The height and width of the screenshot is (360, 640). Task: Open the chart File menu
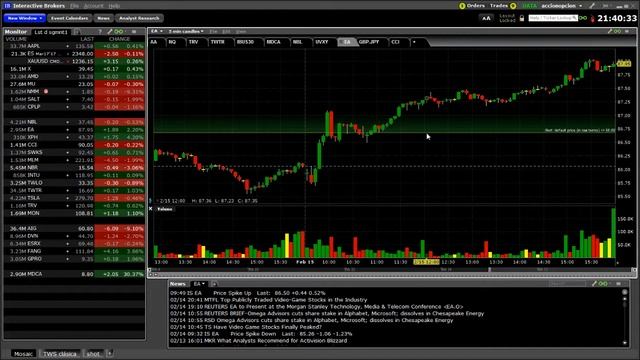[213, 31]
